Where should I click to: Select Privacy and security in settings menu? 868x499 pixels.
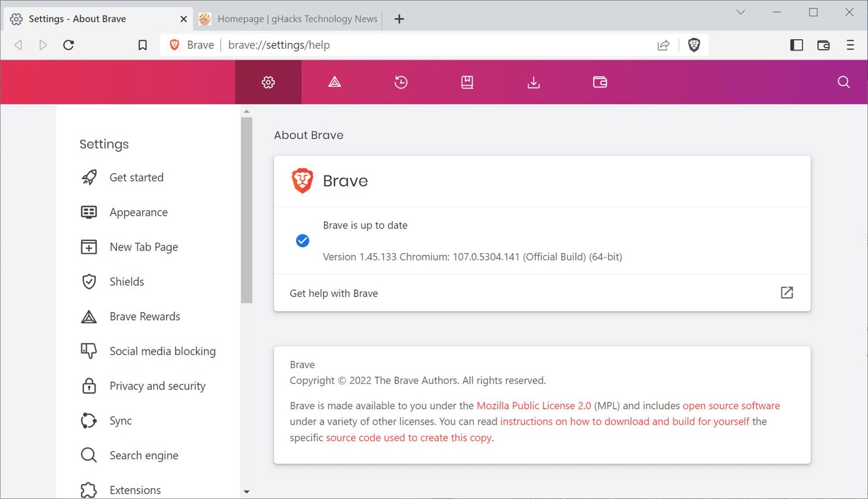pos(157,386)
